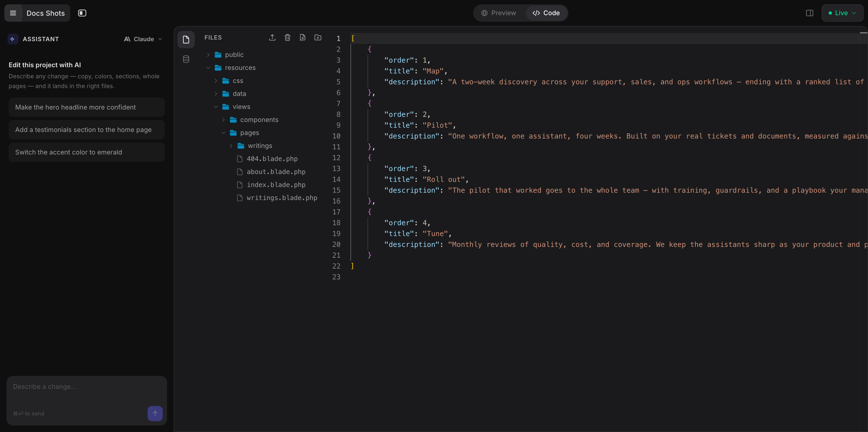Click the trash delete icon
This screenshot has width=868, height=432.
coord(288,37)
